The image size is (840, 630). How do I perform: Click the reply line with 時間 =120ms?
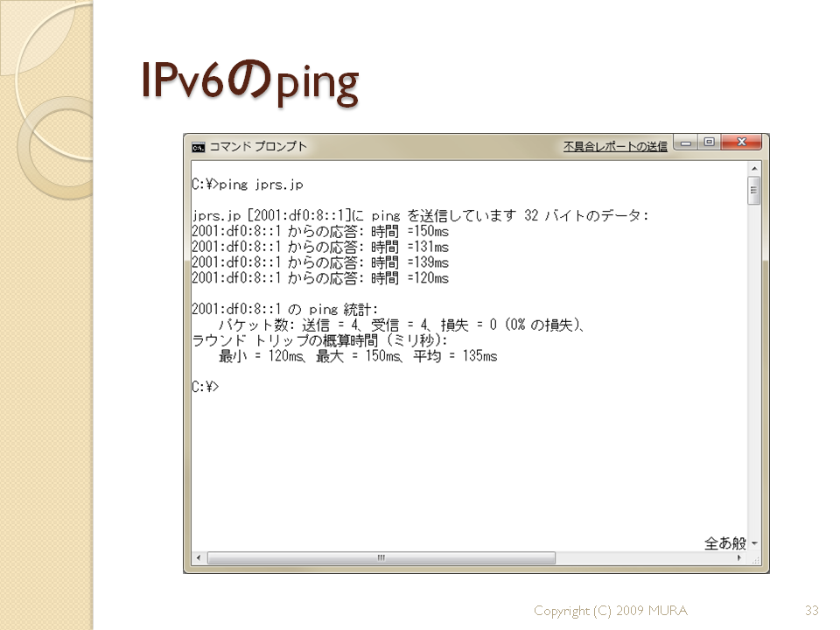point(320,278)
